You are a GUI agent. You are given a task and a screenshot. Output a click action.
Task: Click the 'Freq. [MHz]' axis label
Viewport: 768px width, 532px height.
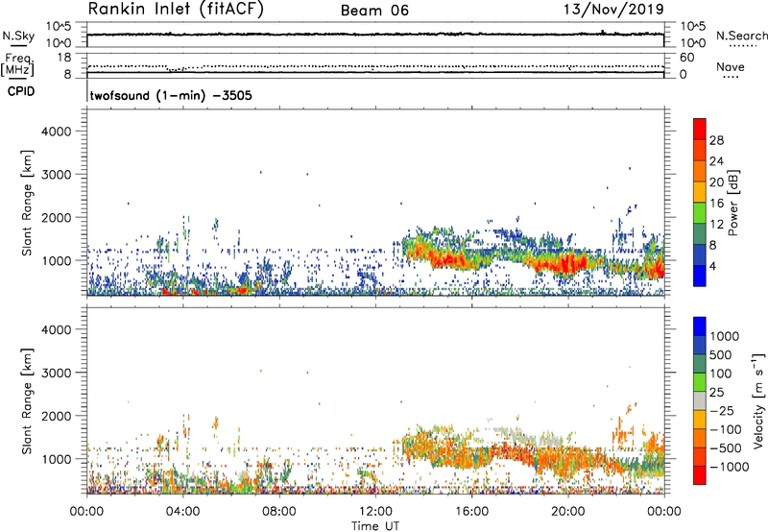18,64
